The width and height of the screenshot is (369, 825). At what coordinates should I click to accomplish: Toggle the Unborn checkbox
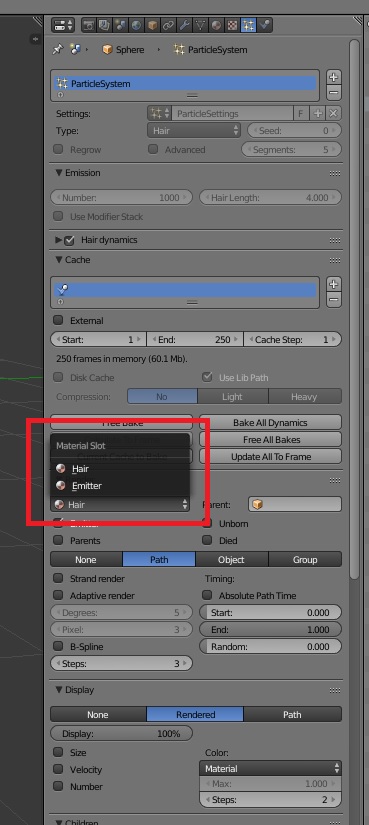[x=208, y=524]
